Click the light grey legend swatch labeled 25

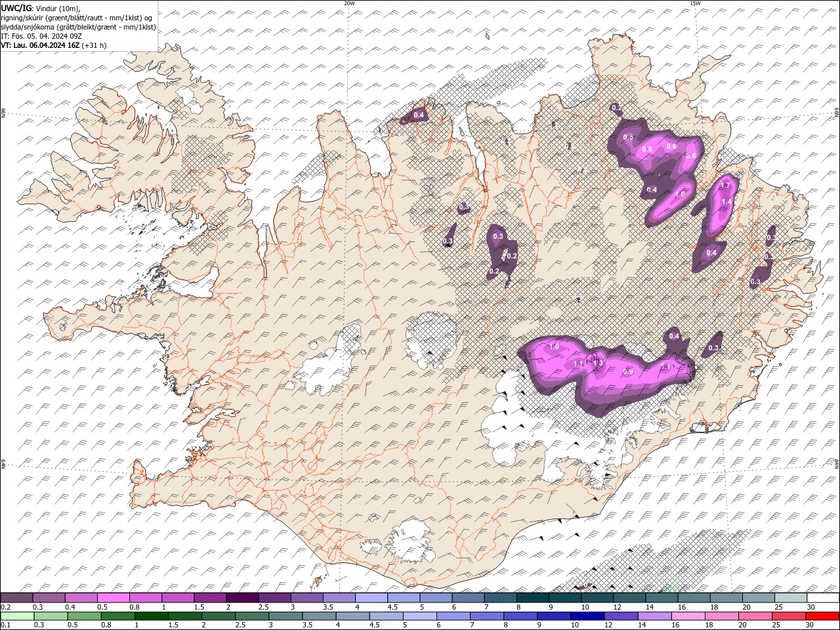791,598
